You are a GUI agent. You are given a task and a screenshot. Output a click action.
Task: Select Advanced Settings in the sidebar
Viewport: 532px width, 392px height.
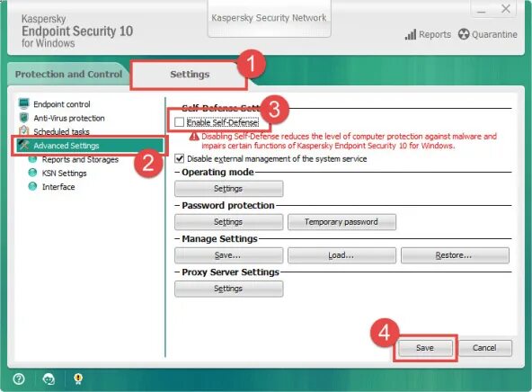[90, 146]
